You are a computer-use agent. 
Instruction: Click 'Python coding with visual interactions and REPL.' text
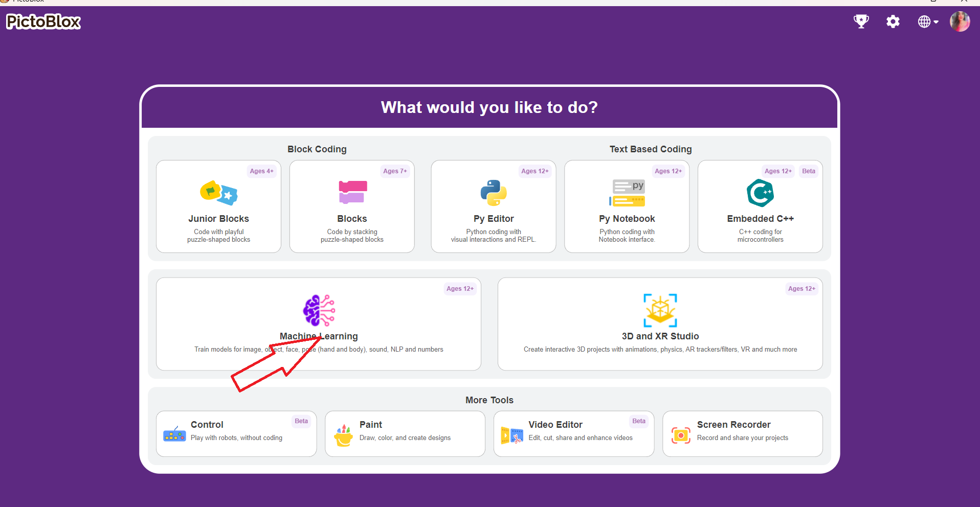tap(494, 236)
